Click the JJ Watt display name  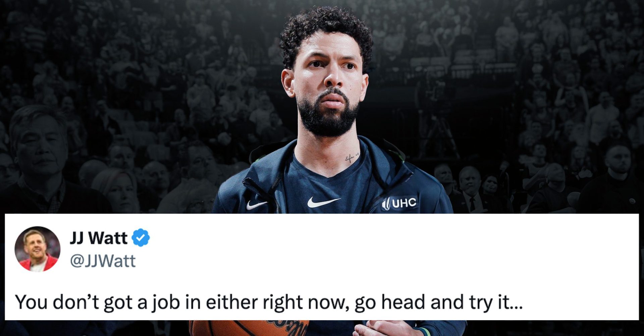click(98, 238)
